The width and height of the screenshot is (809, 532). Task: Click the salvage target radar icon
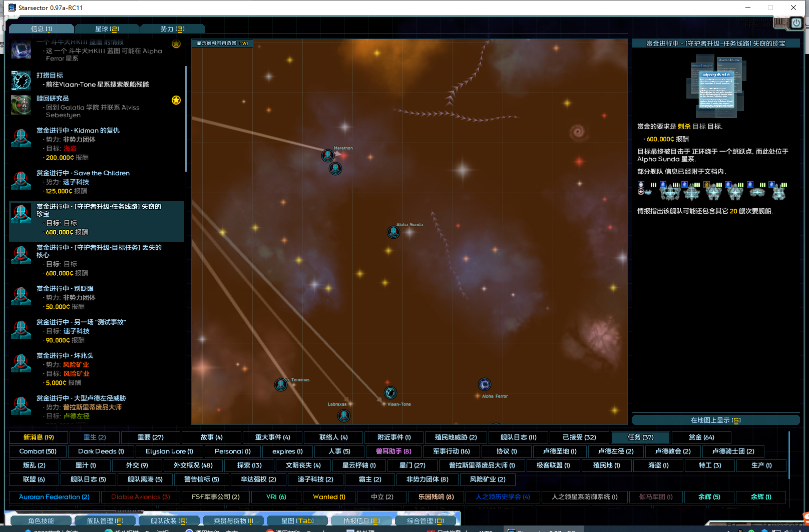tap(21, 80)
